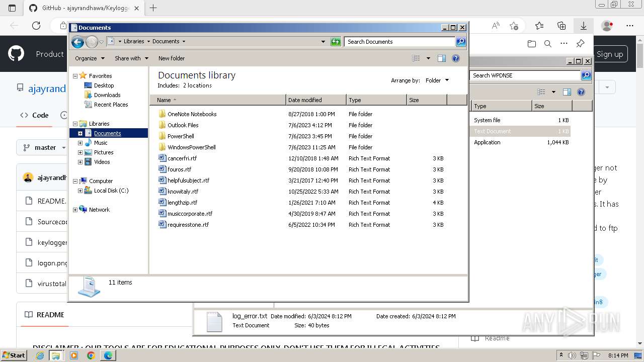The width and height of the screenshot is (644, 362).
Task: Open the Start menu
Action: click(14, 355)
